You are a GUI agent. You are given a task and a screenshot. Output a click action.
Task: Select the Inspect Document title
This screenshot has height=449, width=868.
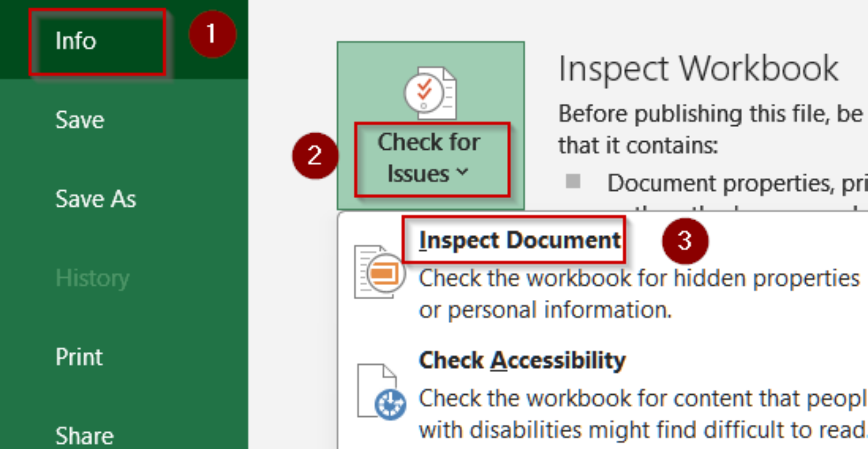click(x=519, y=241)
